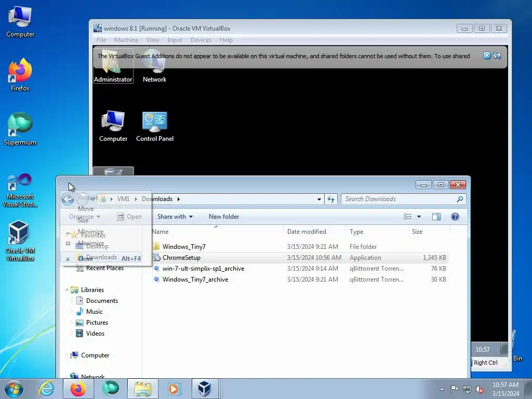Choose Close Alt+F4 in the system menu
This screenshot has width=532, height=399.
(x=102, y=259)
